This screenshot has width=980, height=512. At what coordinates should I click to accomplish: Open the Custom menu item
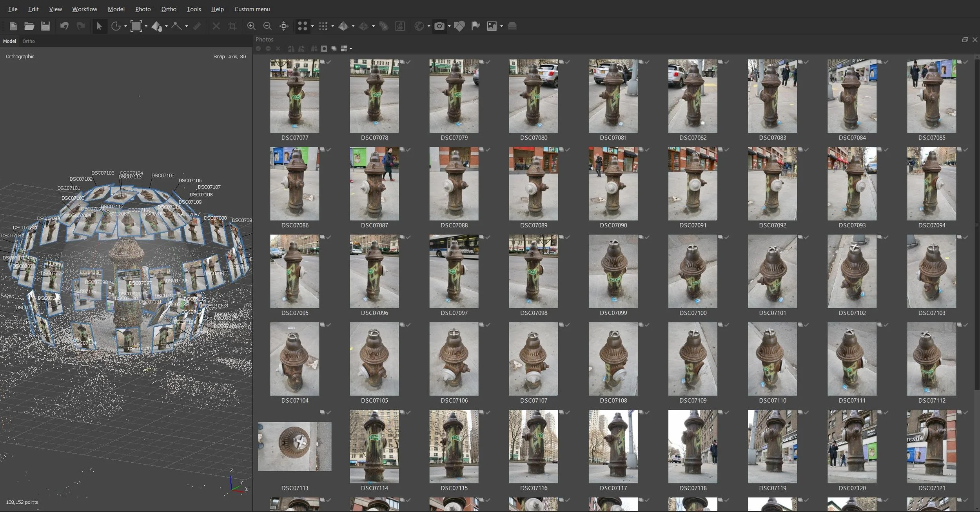pos(252,9)
